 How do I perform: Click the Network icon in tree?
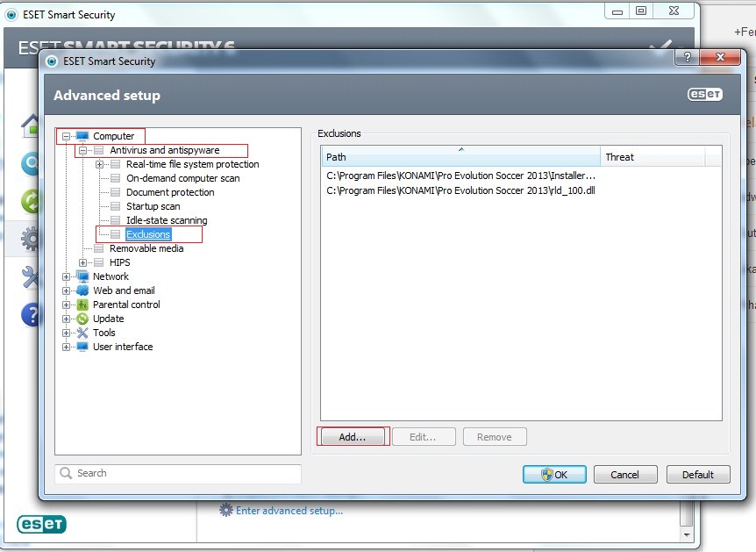coord(82,276)
